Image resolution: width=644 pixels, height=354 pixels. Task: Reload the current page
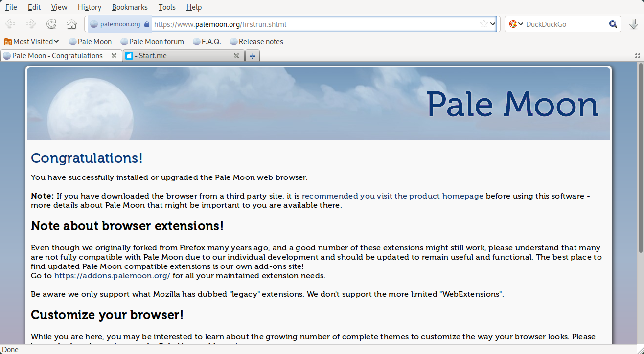point(51,24)
